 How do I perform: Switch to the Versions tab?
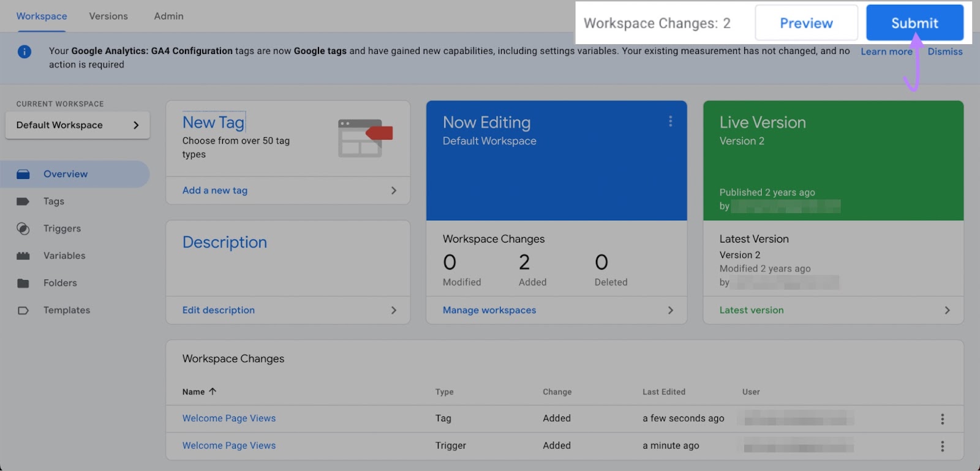coord(108,17)
